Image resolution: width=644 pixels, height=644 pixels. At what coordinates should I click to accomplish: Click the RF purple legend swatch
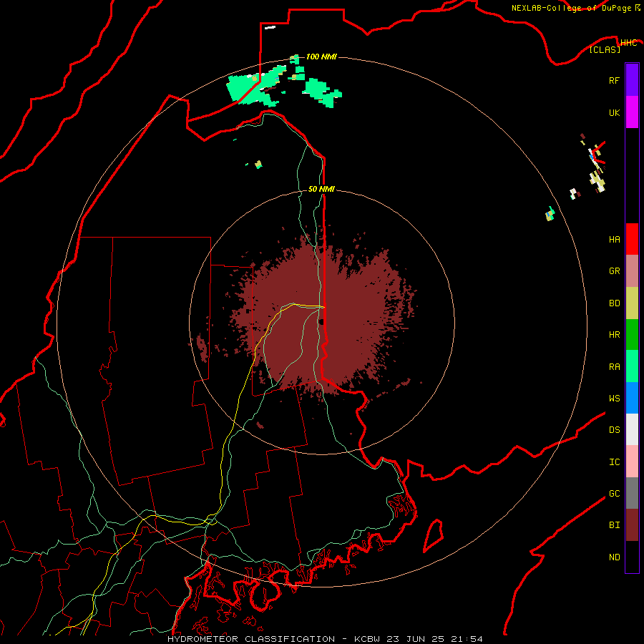coord(632,80)
